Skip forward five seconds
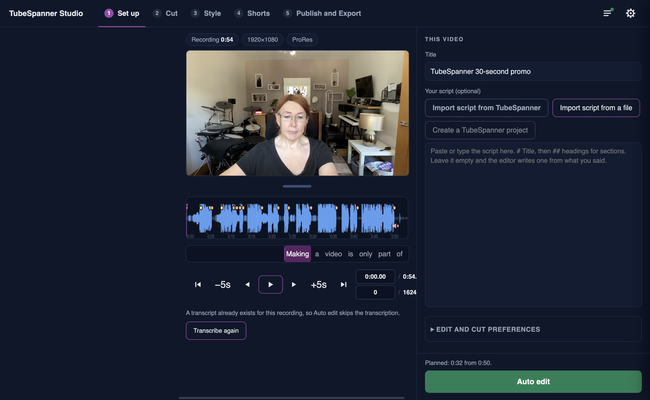 tap(318, 285)
